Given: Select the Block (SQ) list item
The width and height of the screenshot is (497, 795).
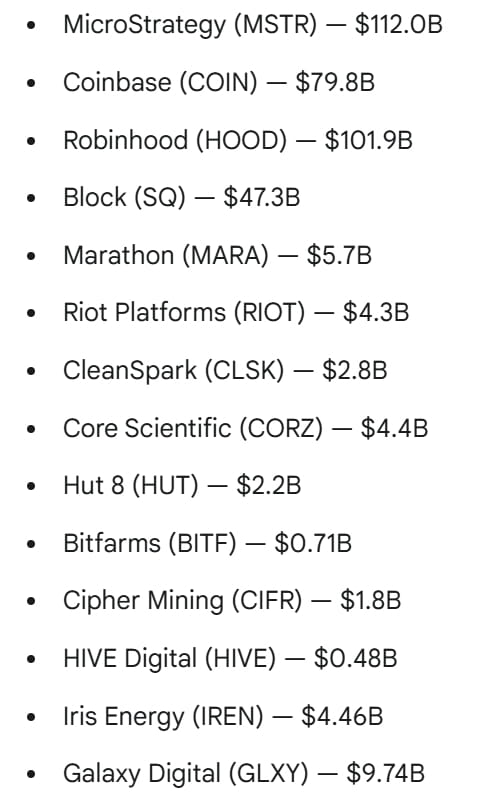Looking at the screenshot, I should [x=182, y=197].
